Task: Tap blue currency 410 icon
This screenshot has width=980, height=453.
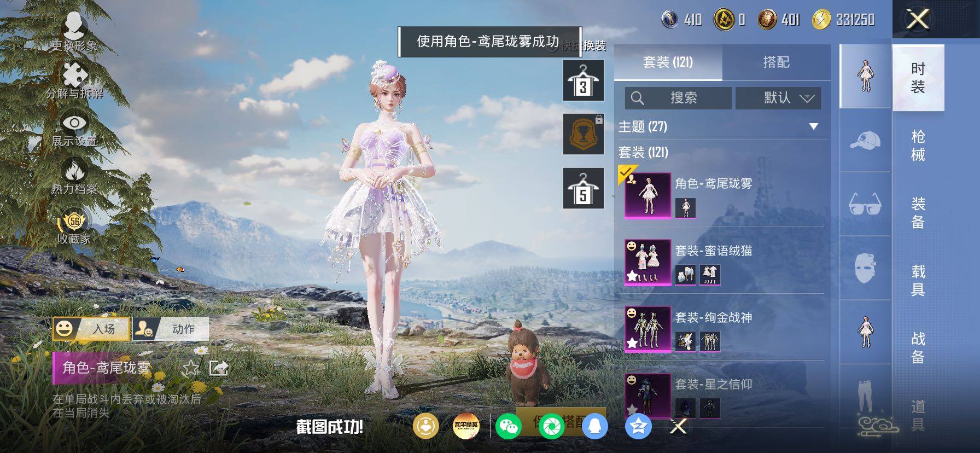Action: click(x=670, y=20)
